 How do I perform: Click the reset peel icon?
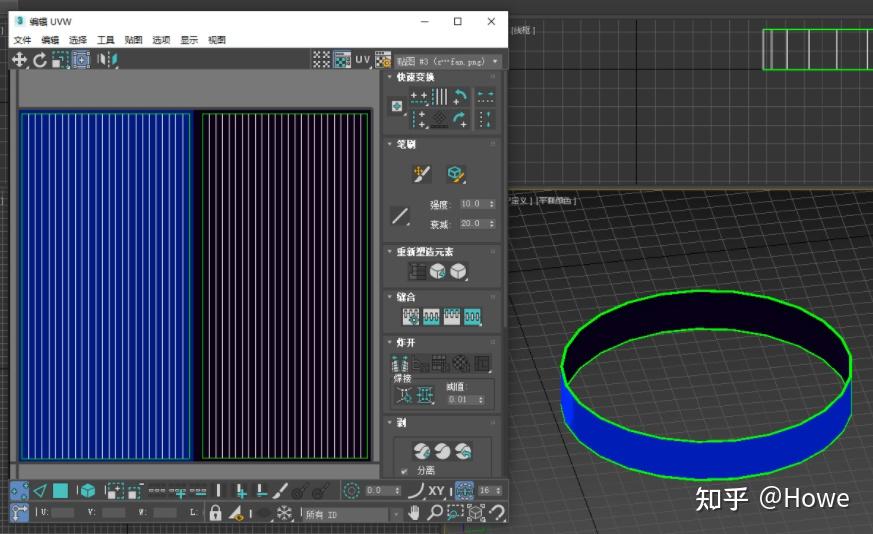[x=463, y=450]
